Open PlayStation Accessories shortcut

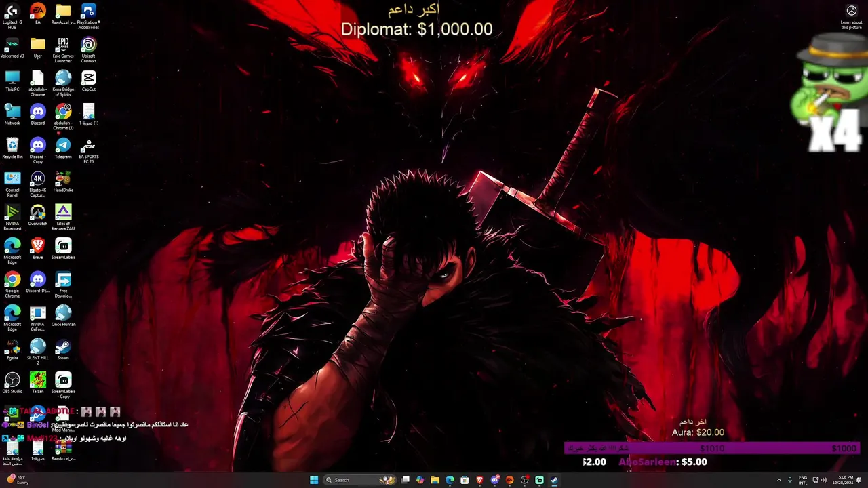(88, 16)
